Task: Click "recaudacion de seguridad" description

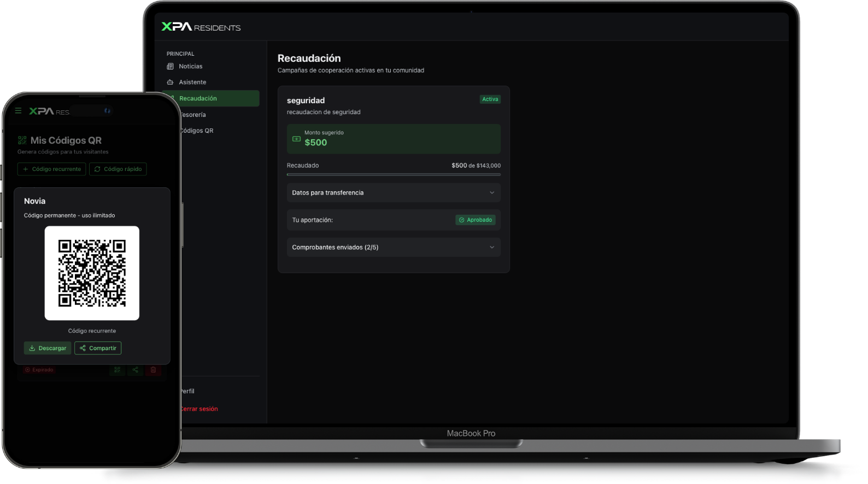Action: (324, 112)
